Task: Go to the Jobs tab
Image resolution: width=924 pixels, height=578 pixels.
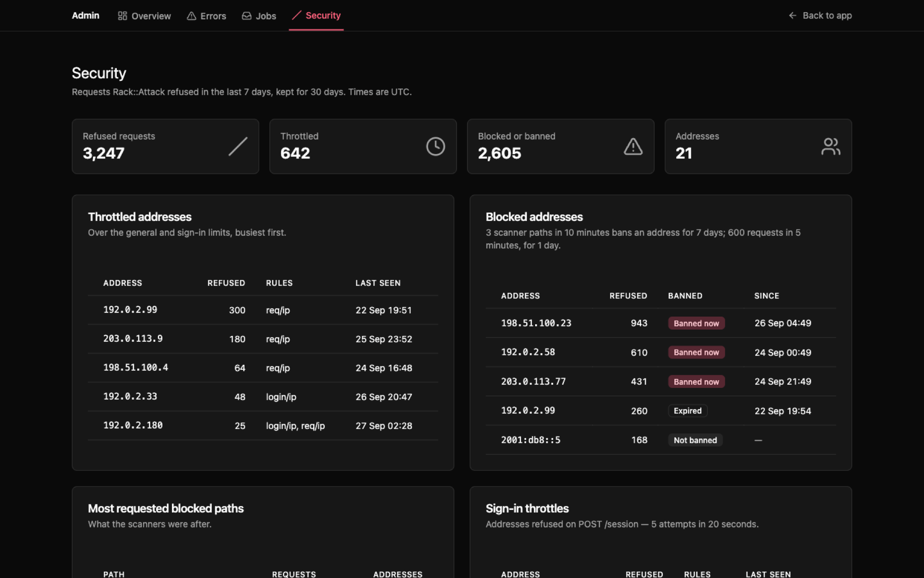Action: pos(259,16)
